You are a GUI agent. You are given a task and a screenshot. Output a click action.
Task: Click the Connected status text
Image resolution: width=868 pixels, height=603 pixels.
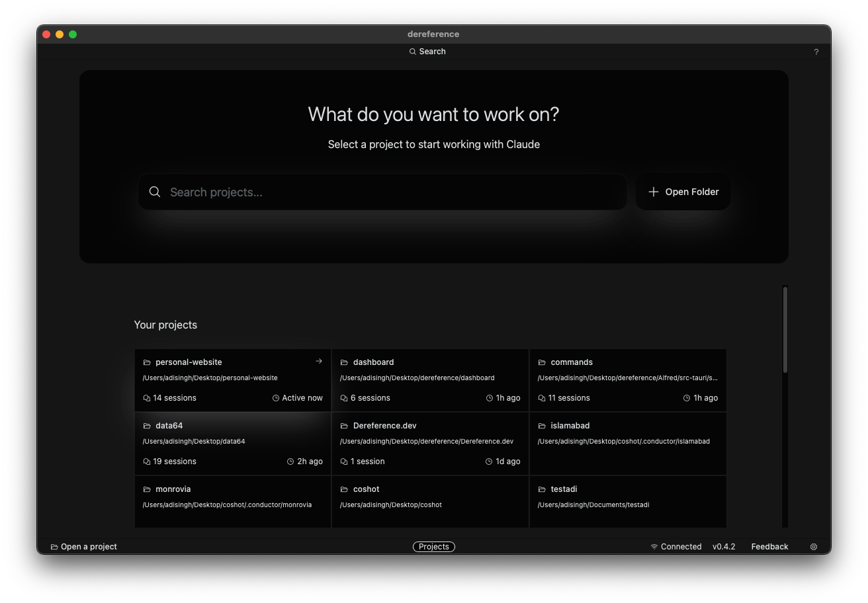point(681,547)
